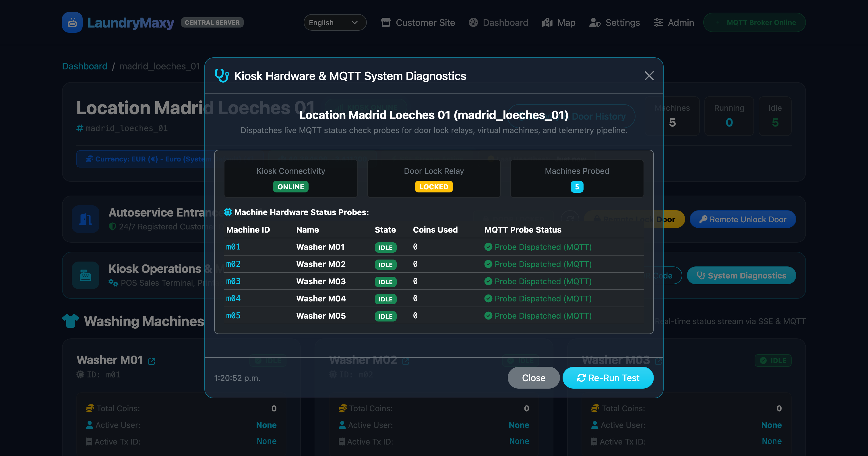Open the external link icon next to Washer M01 card title
Image resolution: width=868 pixels, height=456 pixels.
(152, 361)
